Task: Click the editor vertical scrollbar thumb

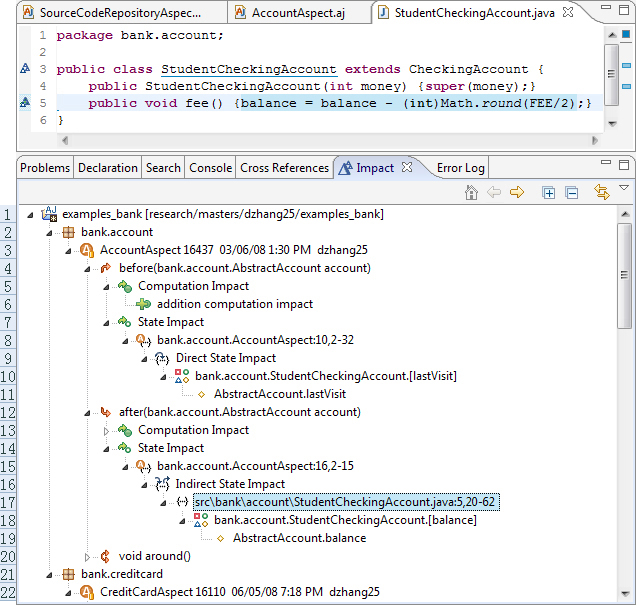Action: [611, 74]
